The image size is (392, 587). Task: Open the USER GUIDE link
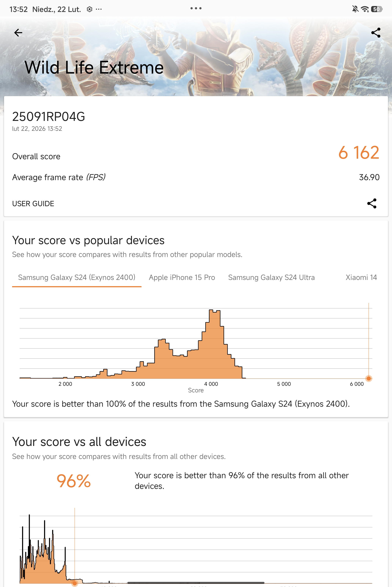33,204
